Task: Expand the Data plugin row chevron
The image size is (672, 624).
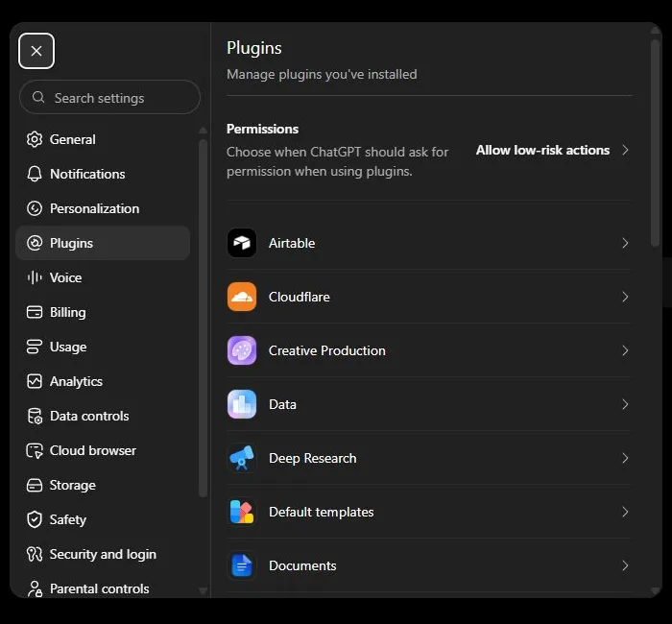Action: click(625, 404)
